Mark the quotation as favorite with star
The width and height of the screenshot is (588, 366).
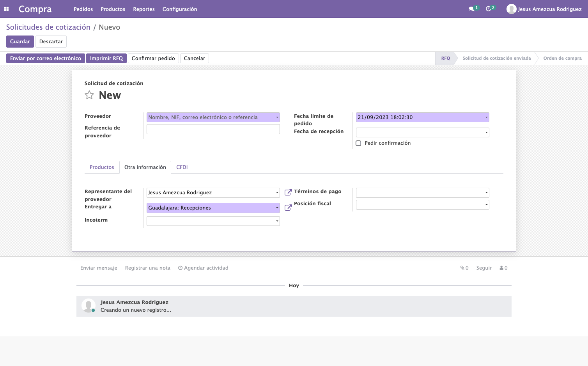89,95
